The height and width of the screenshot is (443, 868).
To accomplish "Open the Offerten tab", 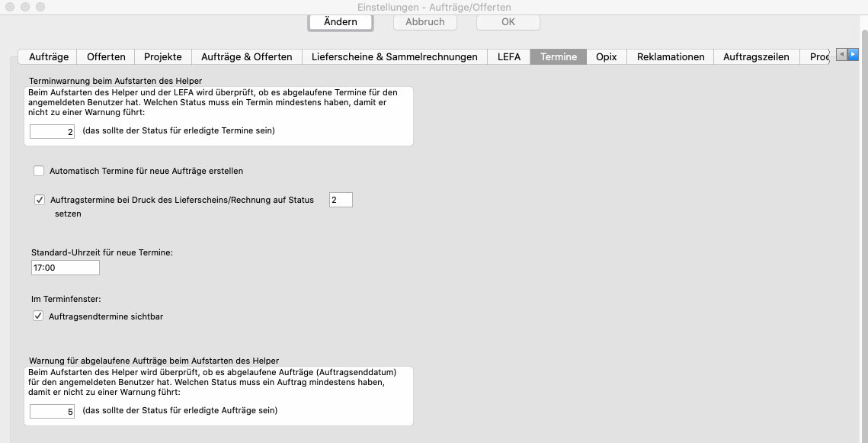I will tap(106, 57).
